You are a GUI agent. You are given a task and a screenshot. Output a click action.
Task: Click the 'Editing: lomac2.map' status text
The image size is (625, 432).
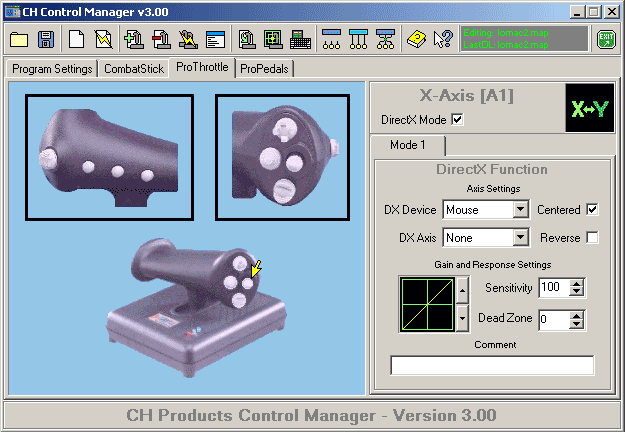coord(506,33)
